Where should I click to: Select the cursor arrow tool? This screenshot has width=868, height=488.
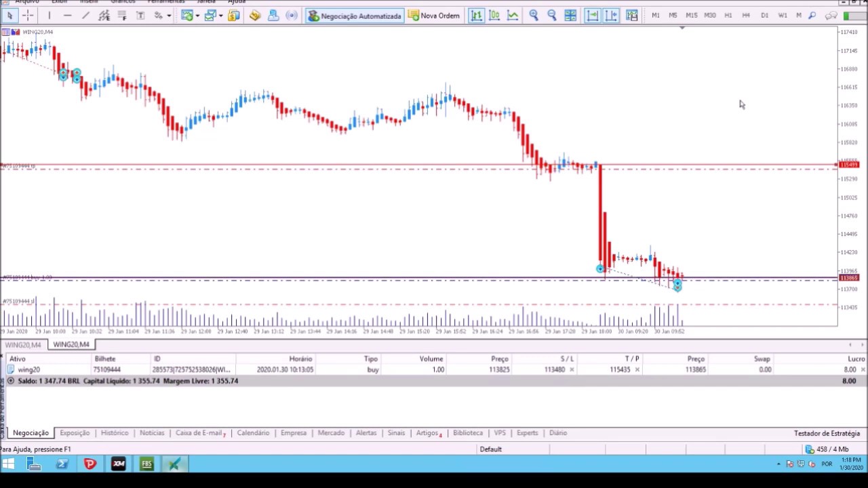click(x=9, y=15)
